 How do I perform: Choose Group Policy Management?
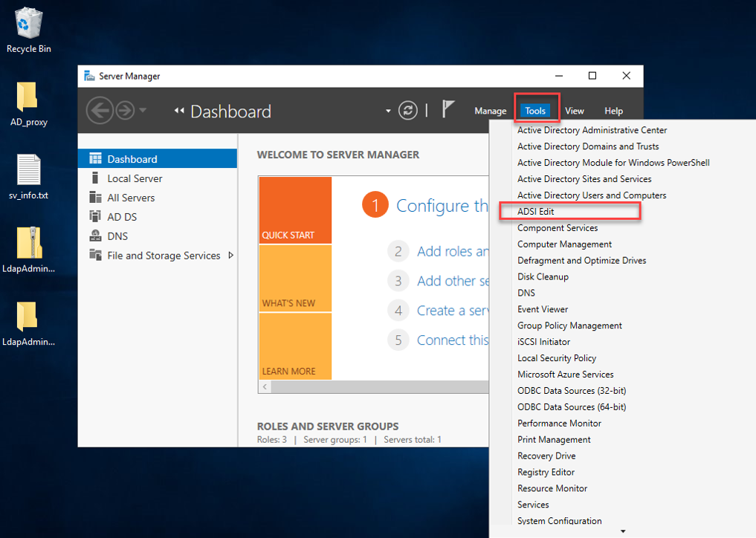tap(569, 325)
